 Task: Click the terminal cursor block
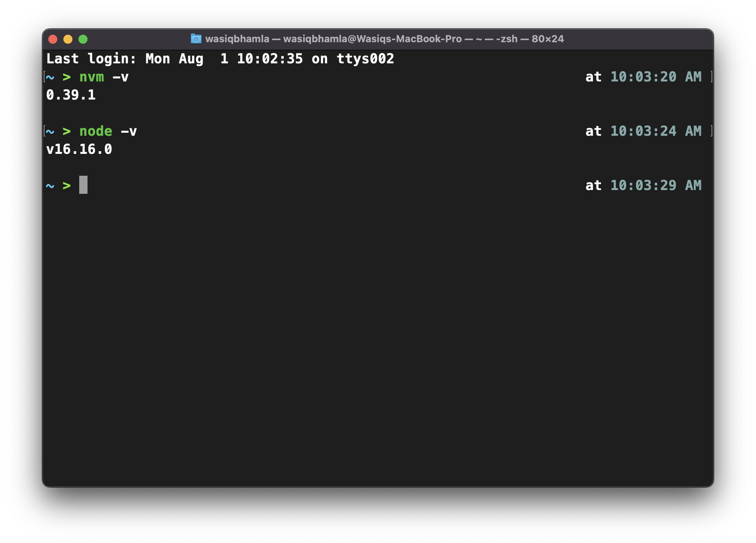pyautogui.click(x=83, y=185)
